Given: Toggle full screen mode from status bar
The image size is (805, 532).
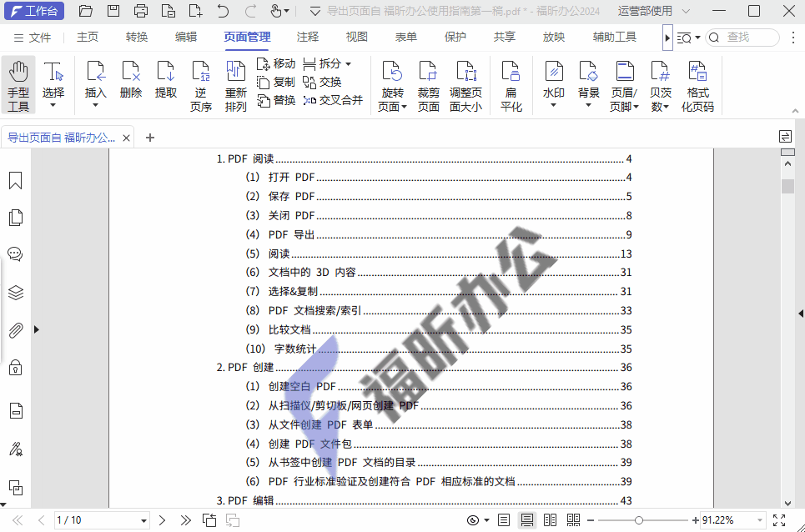Looking at the screenshot, I should tap(780, 519).
